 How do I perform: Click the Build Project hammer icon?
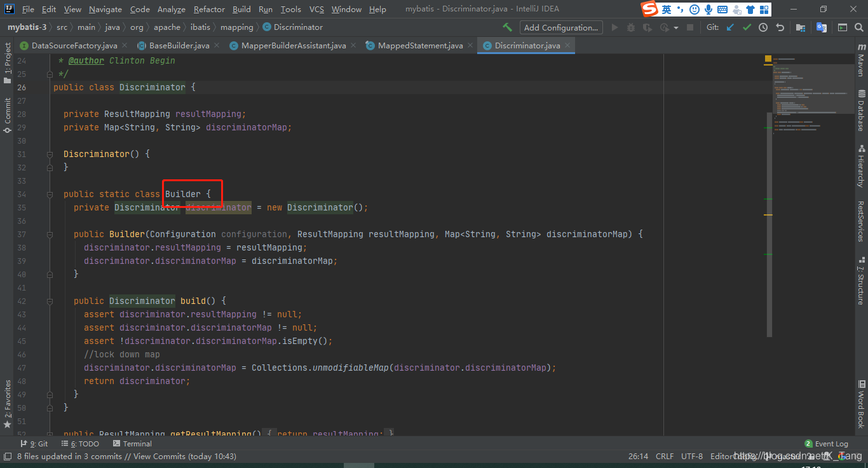[x=507, y=27]
